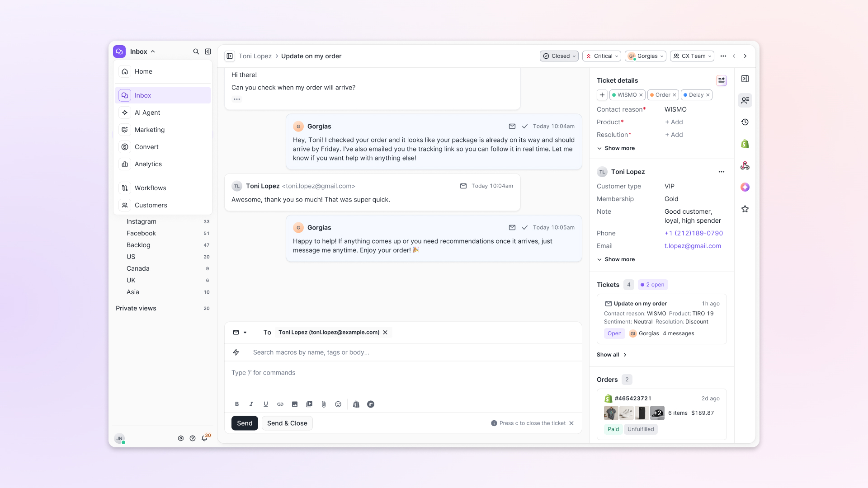Click the ticket details edit fields icon

pyautogui.click(x=722, y=80)
